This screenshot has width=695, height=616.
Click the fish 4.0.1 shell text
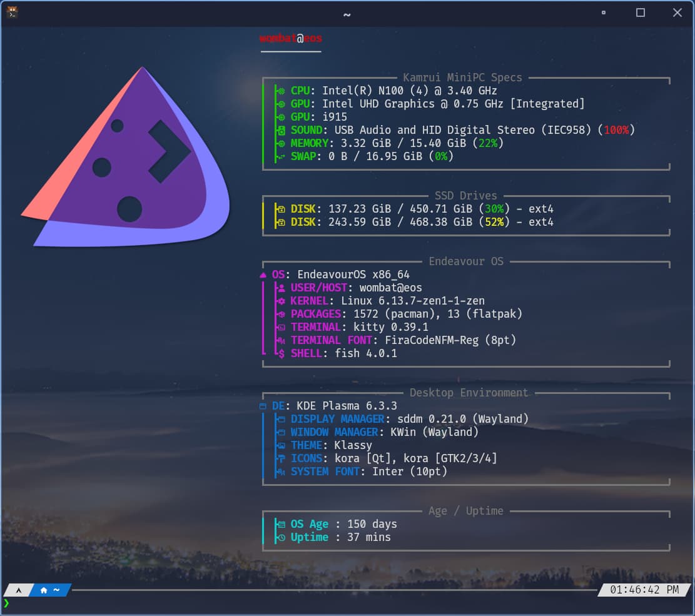pyautogui.click(x=366, y=353)
